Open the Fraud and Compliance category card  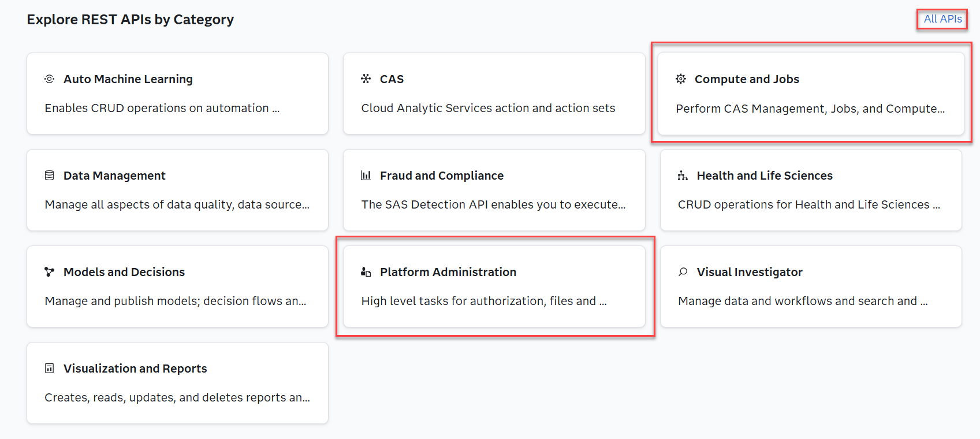tap(494, 190)
